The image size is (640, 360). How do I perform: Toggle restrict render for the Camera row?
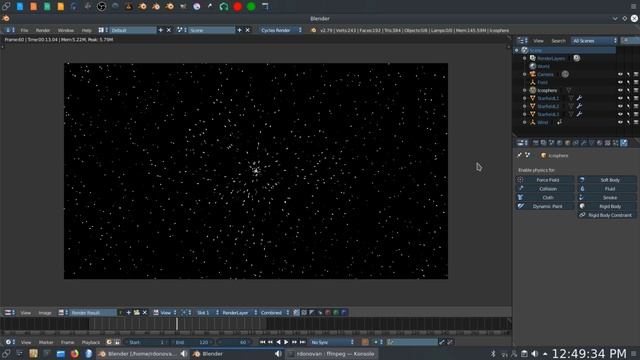tap(636, 74)
